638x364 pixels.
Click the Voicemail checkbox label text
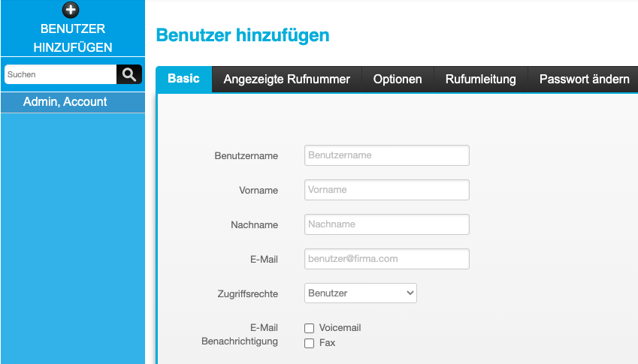[x=340, y=328]
